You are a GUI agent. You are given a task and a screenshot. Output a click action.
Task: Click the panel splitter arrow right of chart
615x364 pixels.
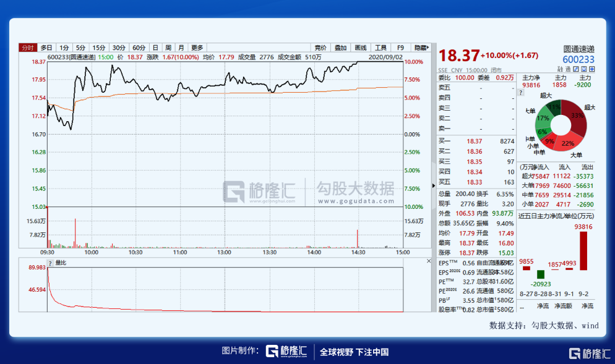pos(433,185)
